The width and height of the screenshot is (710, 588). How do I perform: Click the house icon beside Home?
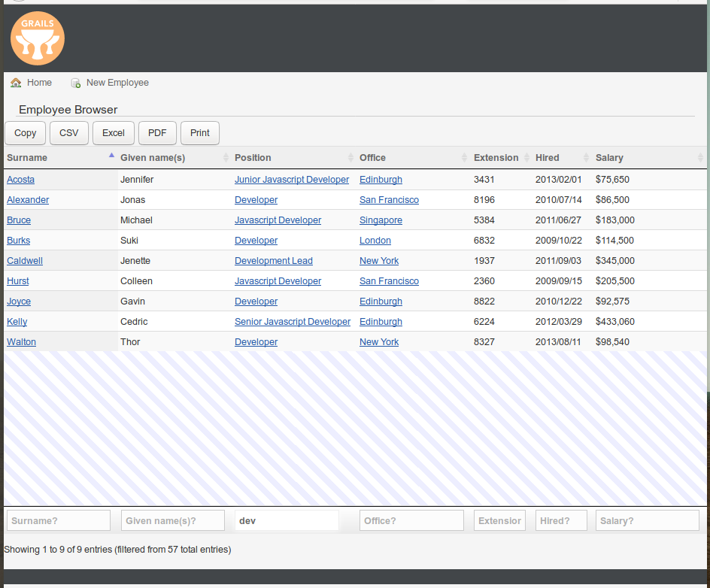[15, 83]
